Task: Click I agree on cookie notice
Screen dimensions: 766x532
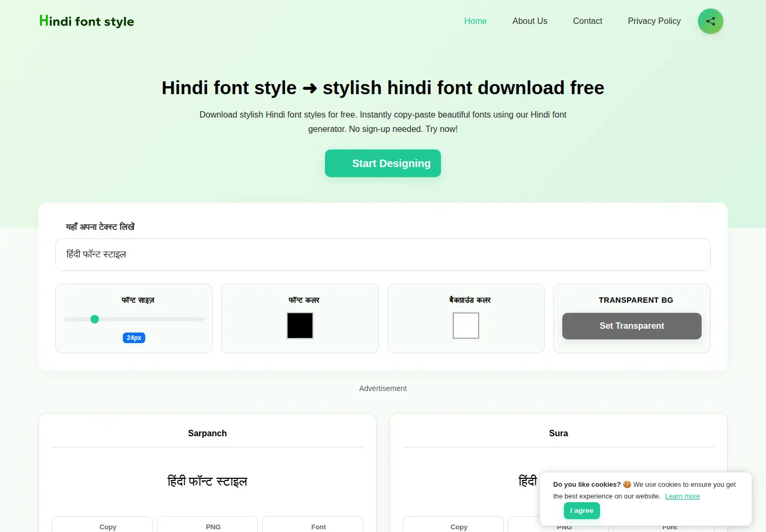Action: click(x=582, y=511)
